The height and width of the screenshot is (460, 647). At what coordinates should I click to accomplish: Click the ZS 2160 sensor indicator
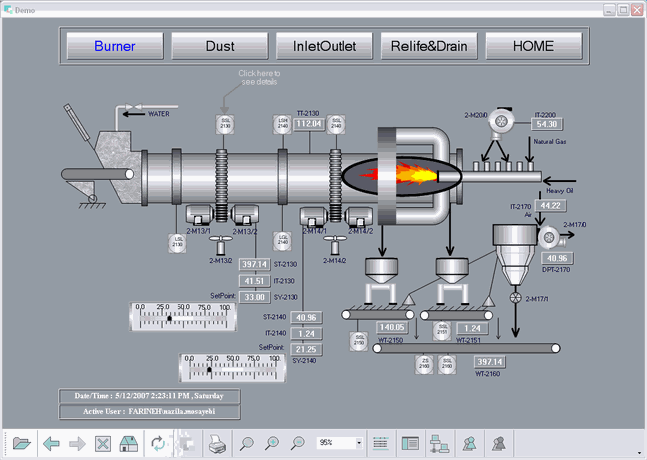424,364
